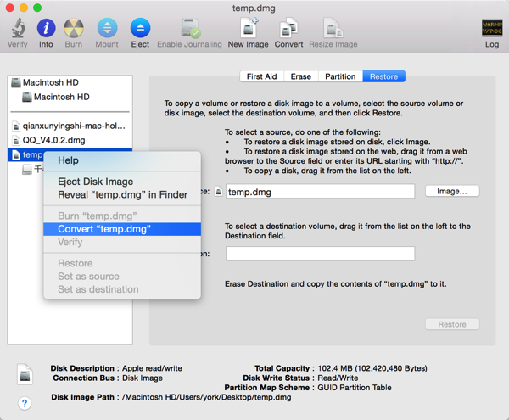Click the empty Destination field

[x=320, y=254]
